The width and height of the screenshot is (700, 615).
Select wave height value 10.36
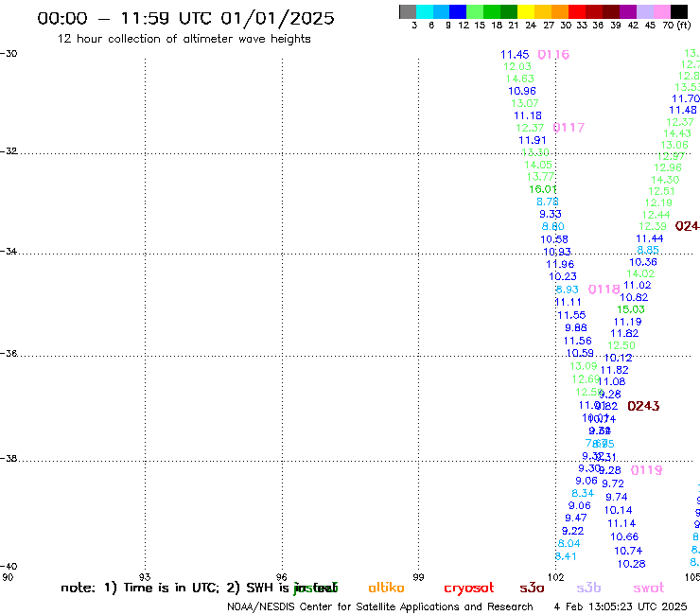coord(643,262)
